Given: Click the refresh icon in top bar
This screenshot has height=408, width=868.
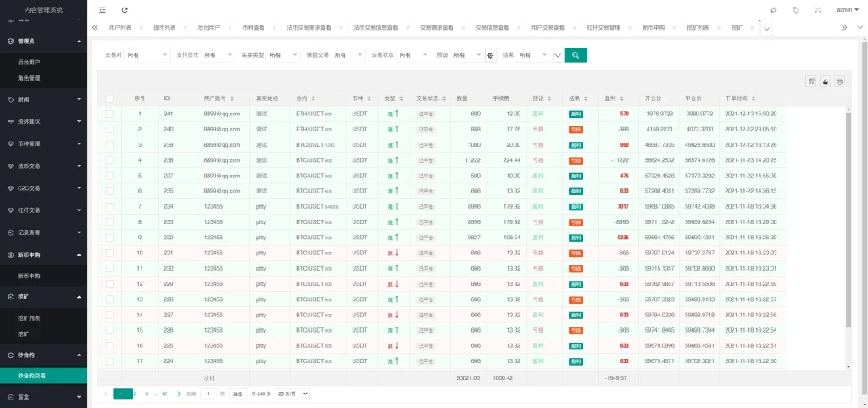Looking at the screenshot, I should 125,10.
